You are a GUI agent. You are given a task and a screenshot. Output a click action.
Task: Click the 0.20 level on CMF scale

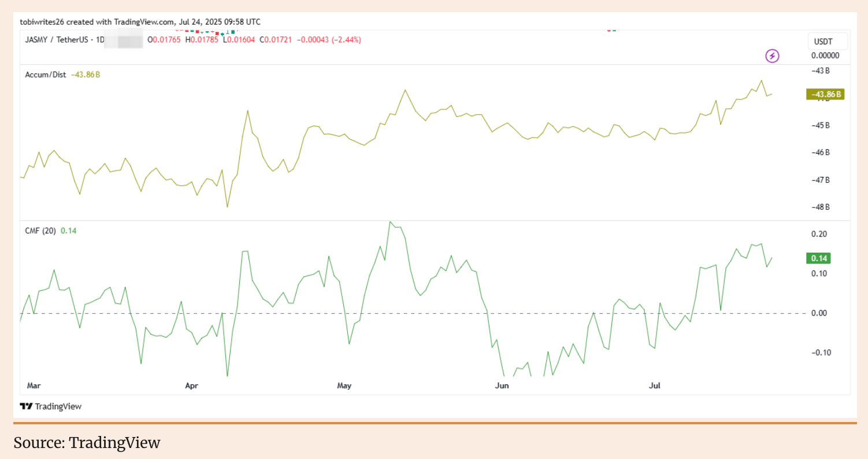(x=818, y=234)
